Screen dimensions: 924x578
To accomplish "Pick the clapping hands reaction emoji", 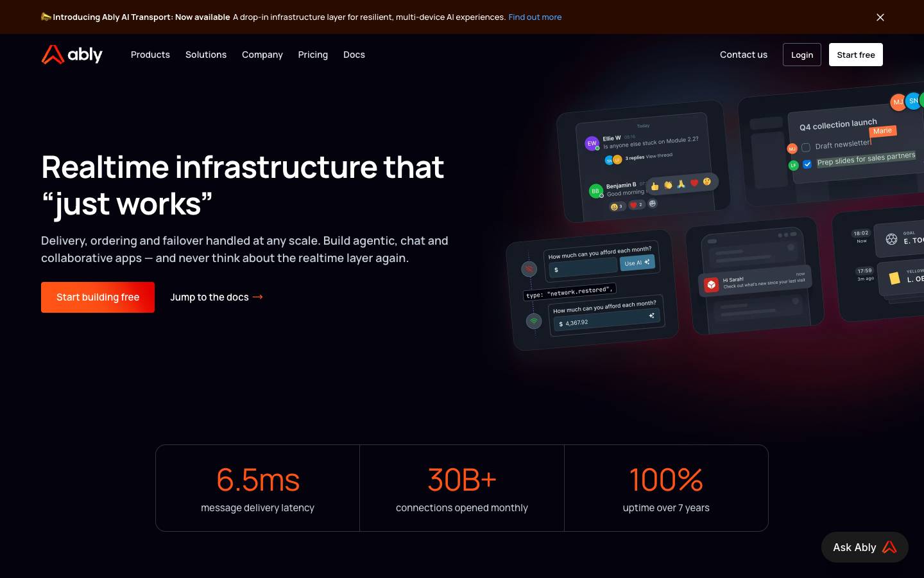I will click(668, 185).
